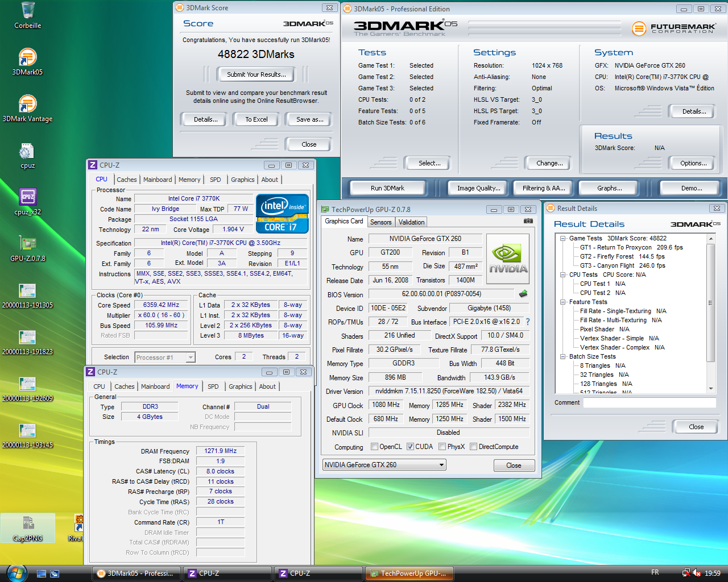Click the muted volume tray icon

697,573
